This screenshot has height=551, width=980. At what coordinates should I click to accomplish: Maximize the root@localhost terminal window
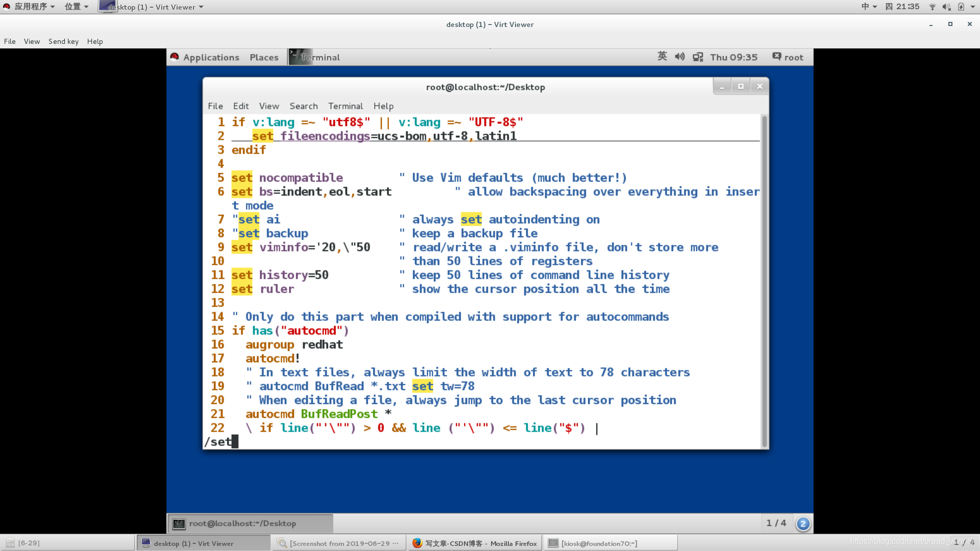click(x=741, y=87)
